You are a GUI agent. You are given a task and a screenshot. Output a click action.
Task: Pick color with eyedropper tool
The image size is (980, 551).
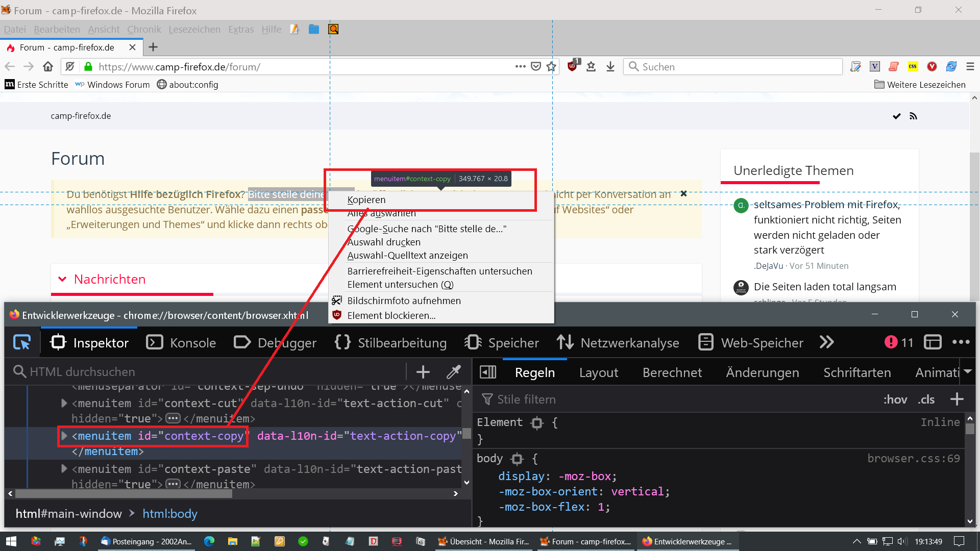[x=453, y=372]
